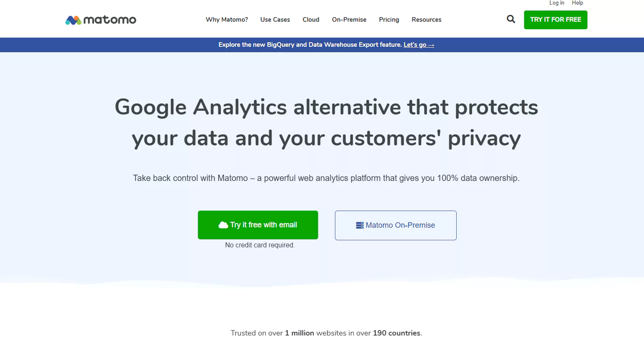Click the 'matomo' wordmark text
Screen dimensions: 644x351
pos(110,20)
